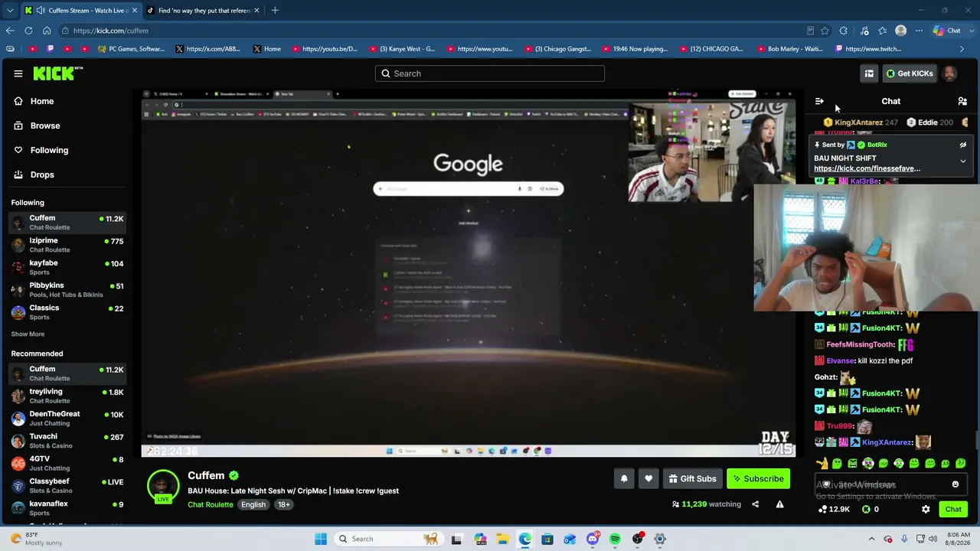Viewport: 980px width, 551px height.
Task: Toggle stream notifications bell
Action: click(x=624, y=479)
